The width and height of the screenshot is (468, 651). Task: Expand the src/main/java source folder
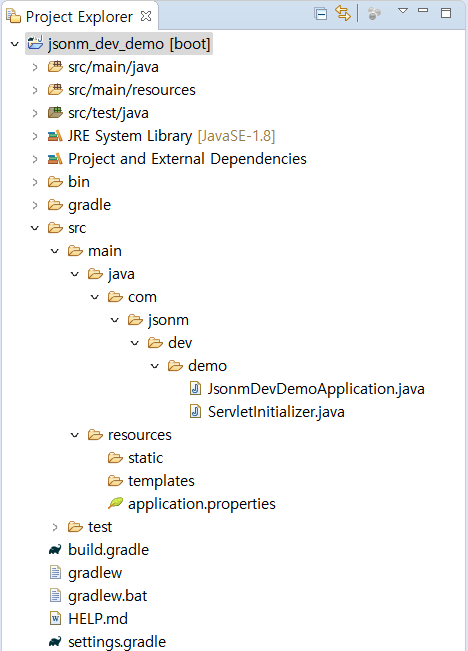[x=35, y=67]
